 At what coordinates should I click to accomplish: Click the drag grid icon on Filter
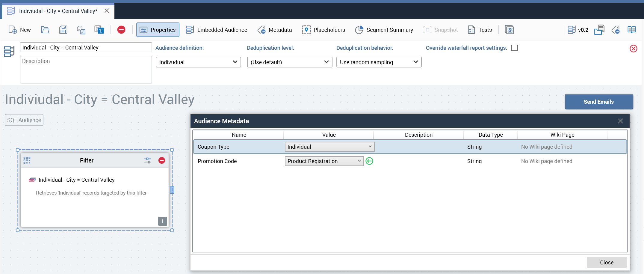click(x=27, y=160)
